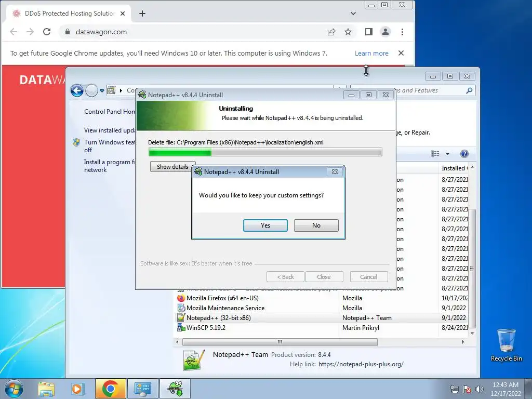Click Control Panel Home link
Image resolution: width=532 pixels, height=399 pixels.
pos(110,112)
